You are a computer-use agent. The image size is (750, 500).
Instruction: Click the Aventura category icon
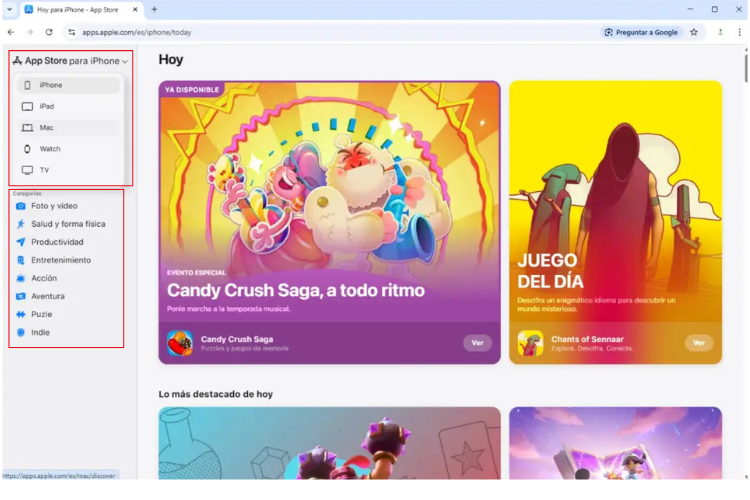[x=21, y=296]
